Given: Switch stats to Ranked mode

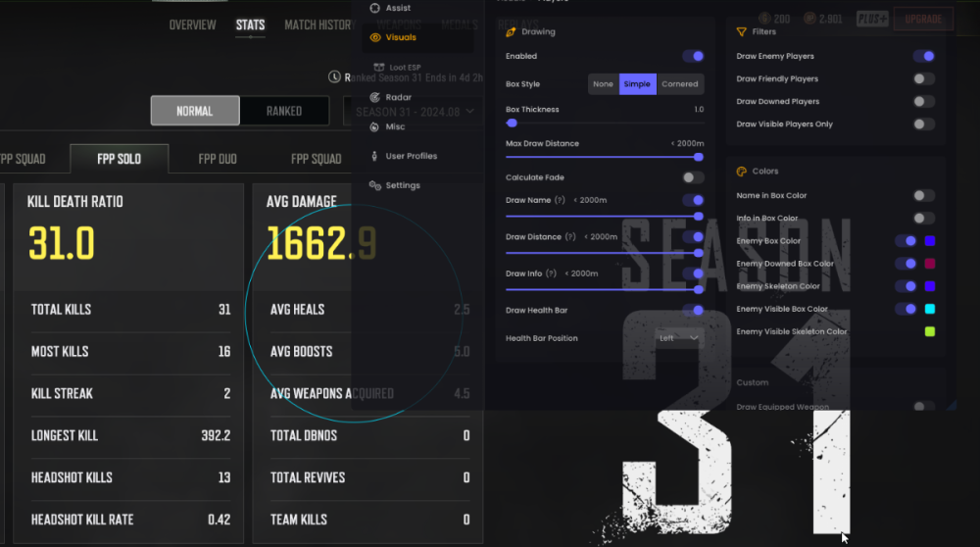Looking at the screenshot, I should pos(284,111).
